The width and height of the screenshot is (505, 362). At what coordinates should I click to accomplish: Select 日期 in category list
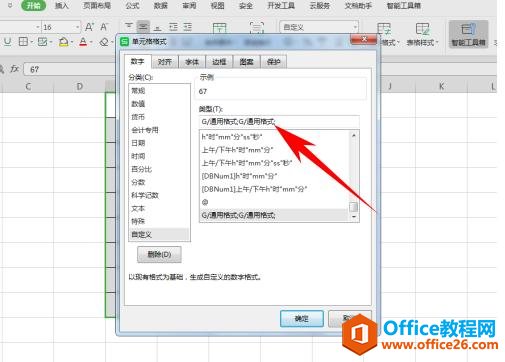point(159,143)
